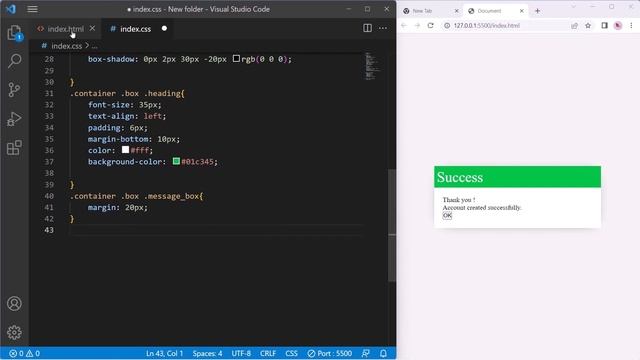Open the Accounts menu in activity bar
The image size is (640, 360).
click(x=14, y=304)
